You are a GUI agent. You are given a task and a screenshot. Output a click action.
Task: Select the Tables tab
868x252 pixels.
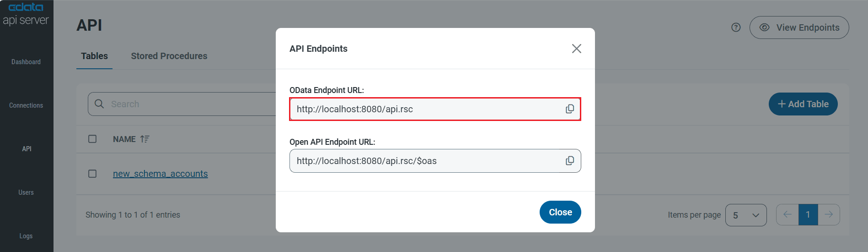point(94,56)
